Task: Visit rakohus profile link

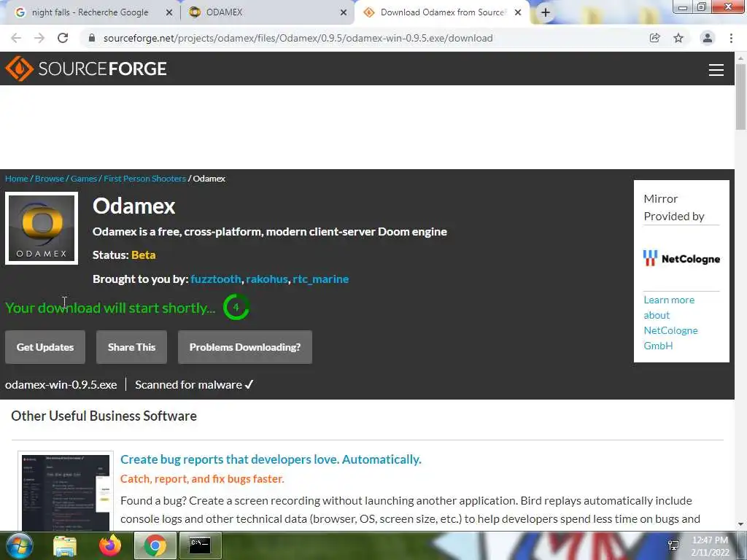Action: click(267, 279)
